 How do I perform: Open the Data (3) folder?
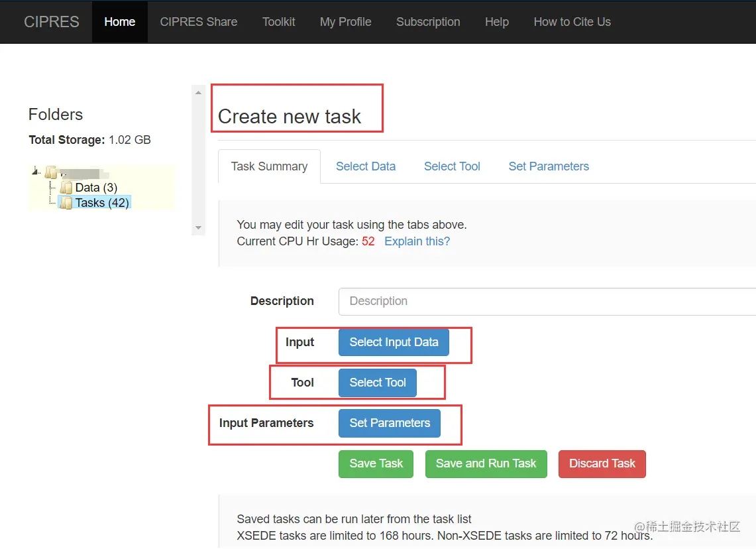tap(97, 187)
